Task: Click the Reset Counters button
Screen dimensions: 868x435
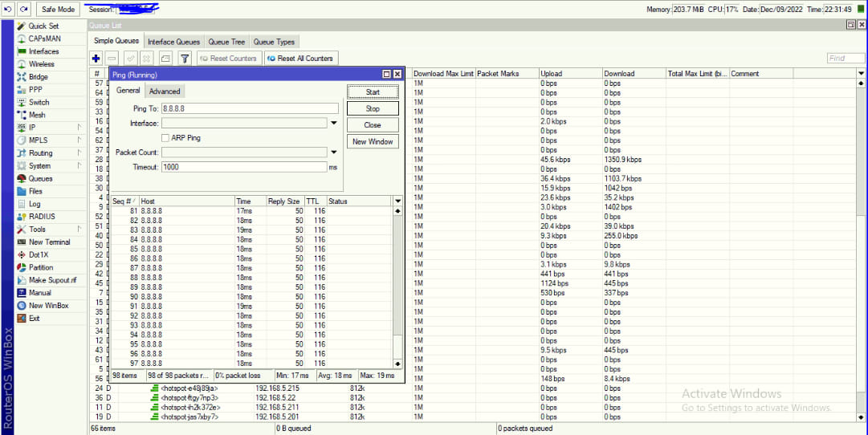Action: [x=229, y=58]
